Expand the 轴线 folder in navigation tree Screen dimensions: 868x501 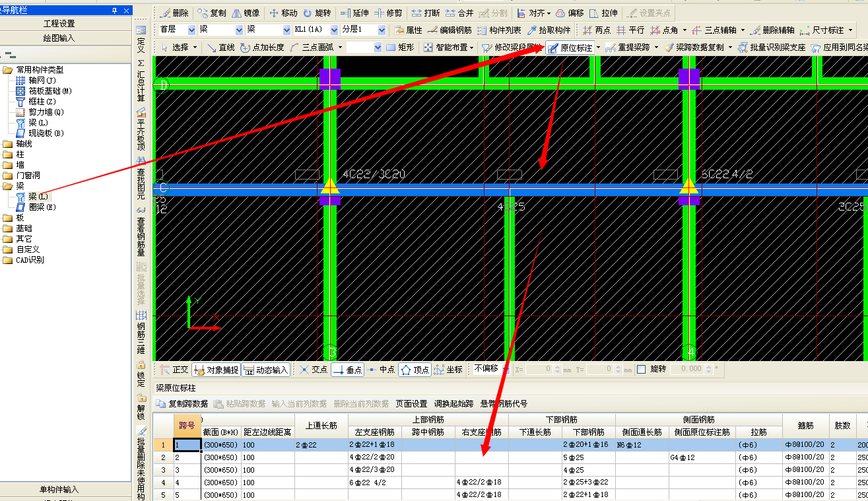pyautogui.click(x=8, y=144)
